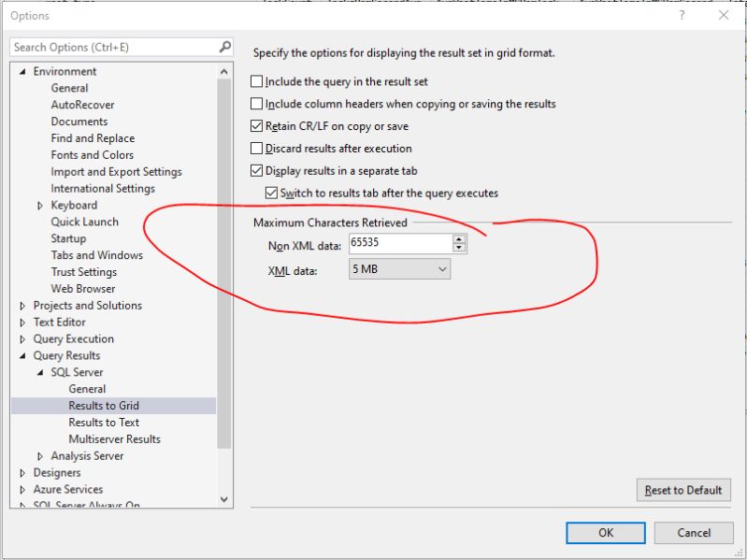Click the Query Results label
This screenshot has height=560, width=747.
pos(66,355)
